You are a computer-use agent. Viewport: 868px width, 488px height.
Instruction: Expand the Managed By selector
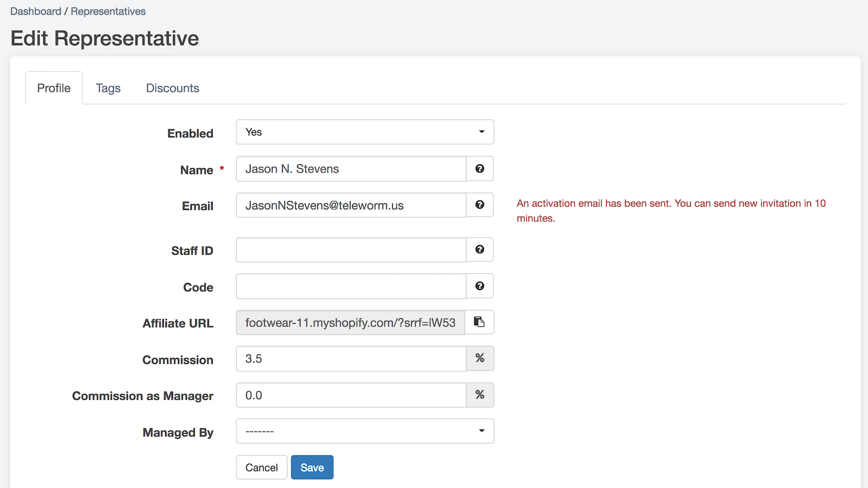point(365,431)
